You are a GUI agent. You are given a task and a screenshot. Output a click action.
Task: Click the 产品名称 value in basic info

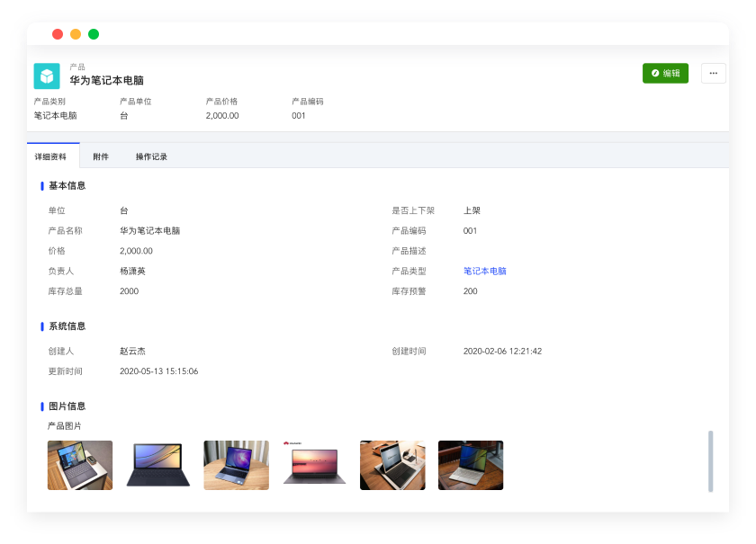[150, 231]
